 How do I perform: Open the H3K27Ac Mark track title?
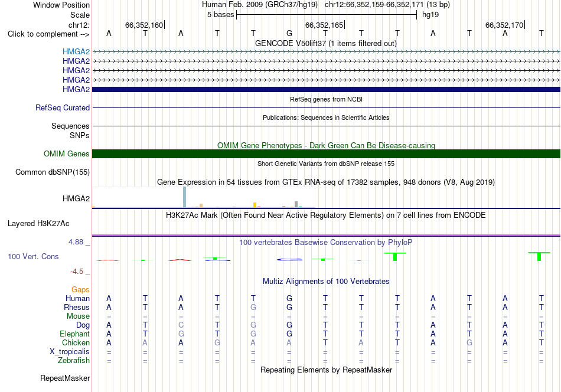pyautogui.click(x=326, y=215)
